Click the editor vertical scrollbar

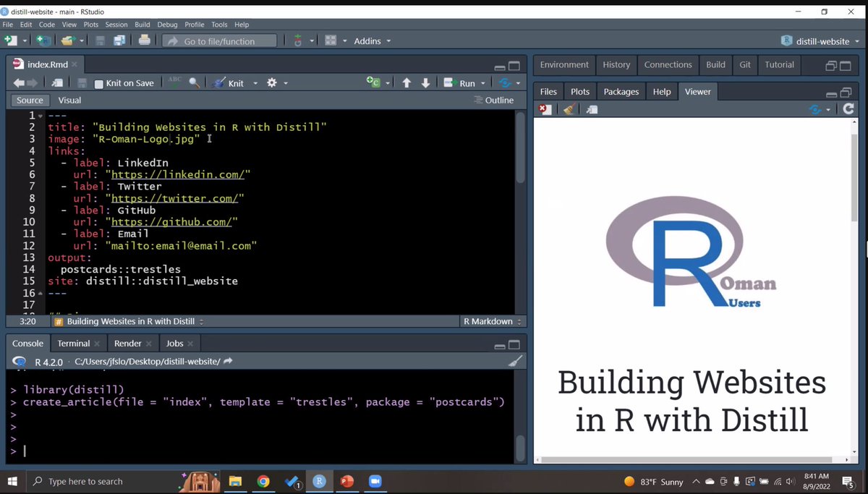(x=520, y=148)
